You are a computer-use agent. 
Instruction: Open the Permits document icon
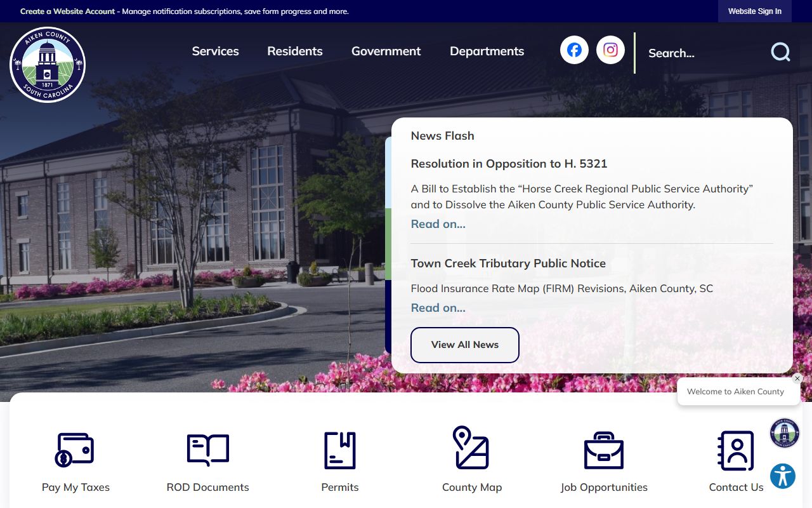click(340, 450)
